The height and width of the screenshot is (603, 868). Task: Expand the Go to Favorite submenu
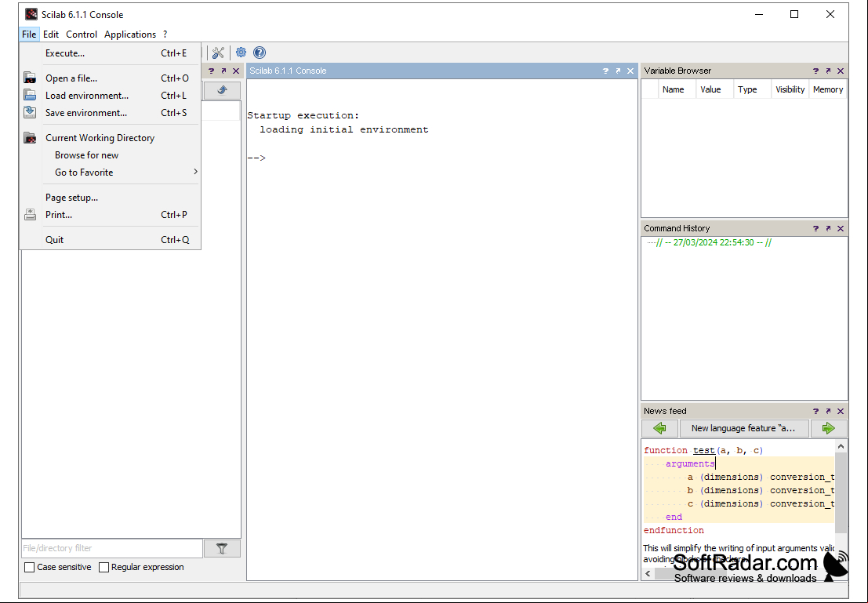coord(110,173)
